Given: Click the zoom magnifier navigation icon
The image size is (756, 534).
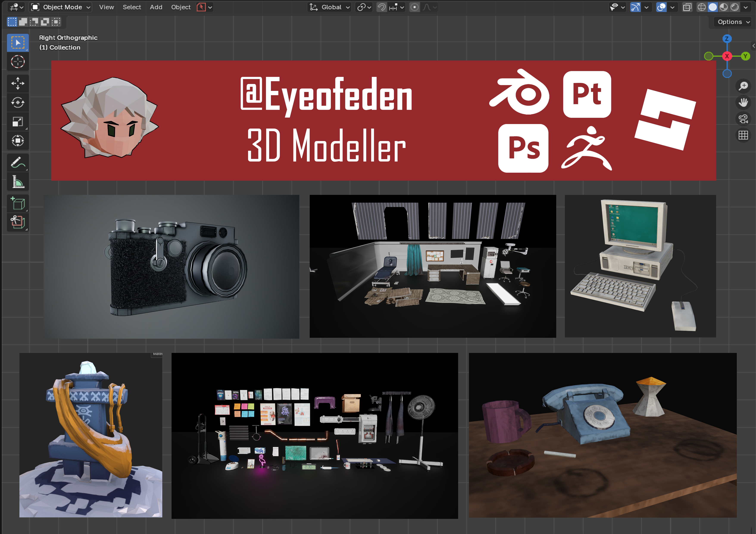Looking at the screenshot, I should 743,86.
